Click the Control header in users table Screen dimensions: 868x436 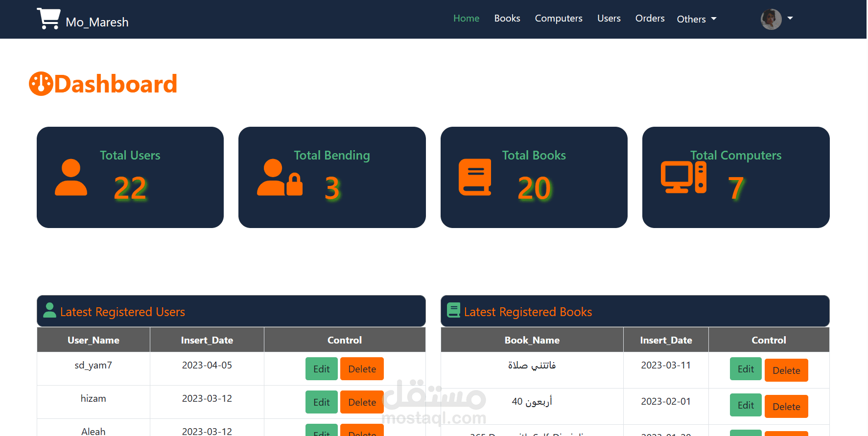pyautogui.click(x=345, y=340)
